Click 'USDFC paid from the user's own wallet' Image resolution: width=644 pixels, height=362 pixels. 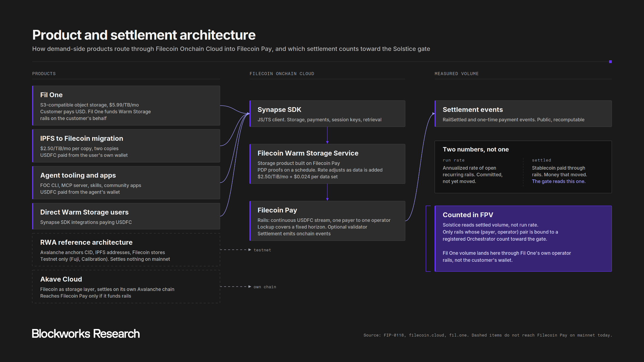point(84,155)
